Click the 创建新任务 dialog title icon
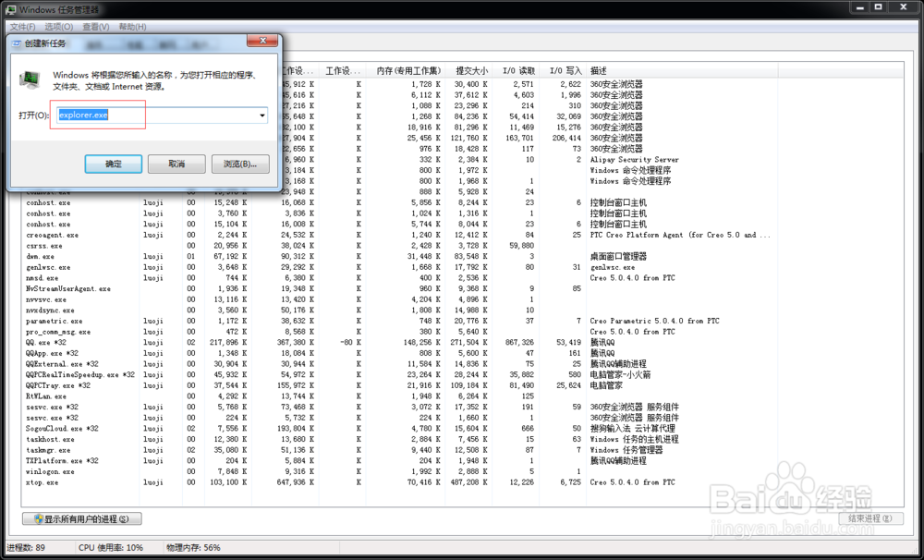 click(17, 43)
